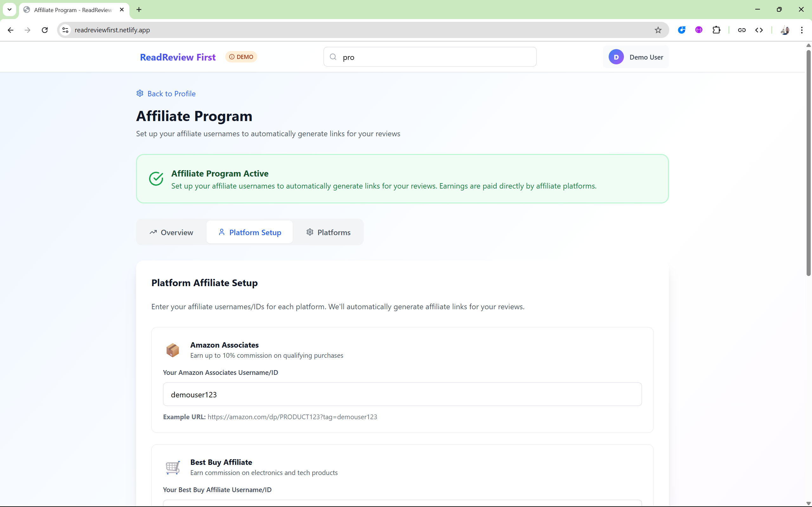Go to ReadReview First home logo
The image size is (812, 507).
coord(178,57)
